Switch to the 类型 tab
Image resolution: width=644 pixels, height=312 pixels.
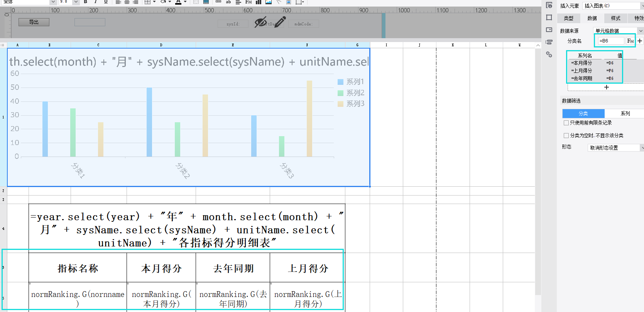568,18
